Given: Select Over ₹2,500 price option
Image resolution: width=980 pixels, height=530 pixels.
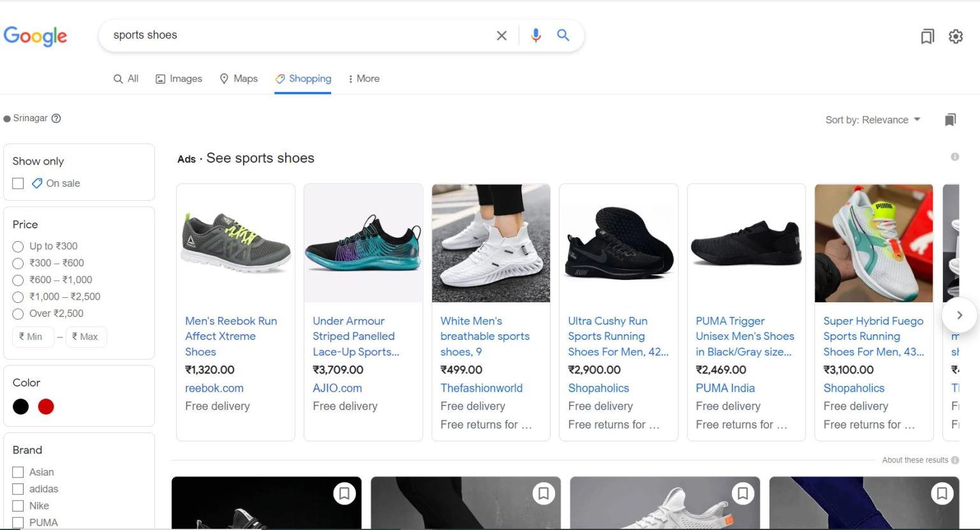Looking at the screenshot, I should [x=18, y=314].
